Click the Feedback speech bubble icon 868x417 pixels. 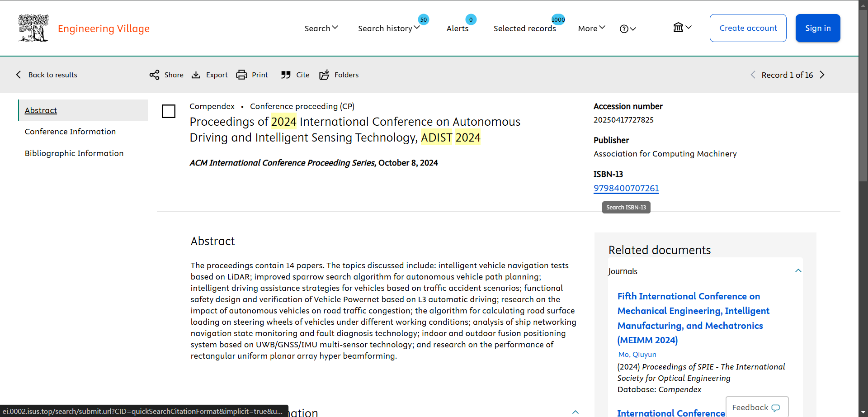776,408
